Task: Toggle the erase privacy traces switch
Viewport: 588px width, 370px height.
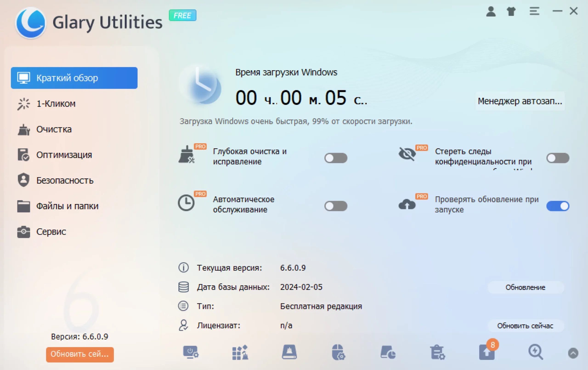Action: click(x=558, y=158)
